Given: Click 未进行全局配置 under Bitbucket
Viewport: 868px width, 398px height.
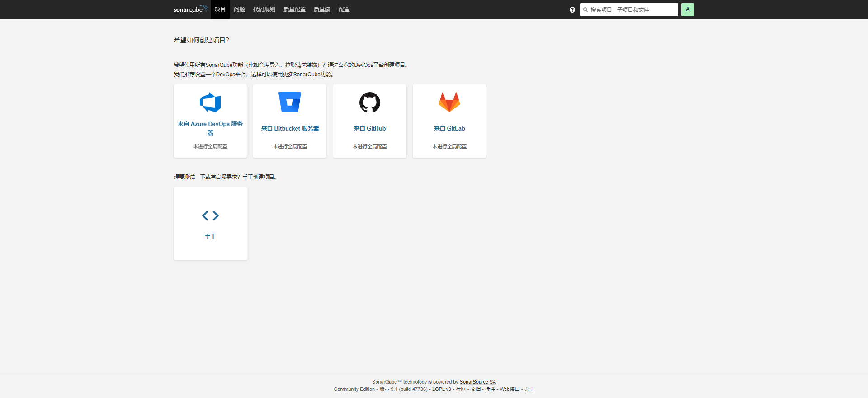Looking at the screenshot, I should click(x=290, y=146).
